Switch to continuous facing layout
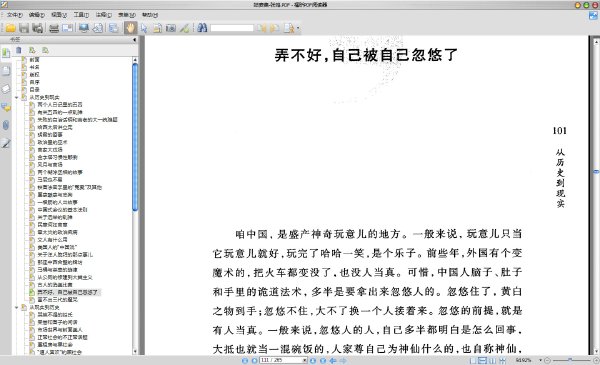Image resolution: width=600 pixels, height=365 pixels. coord(502,360)
